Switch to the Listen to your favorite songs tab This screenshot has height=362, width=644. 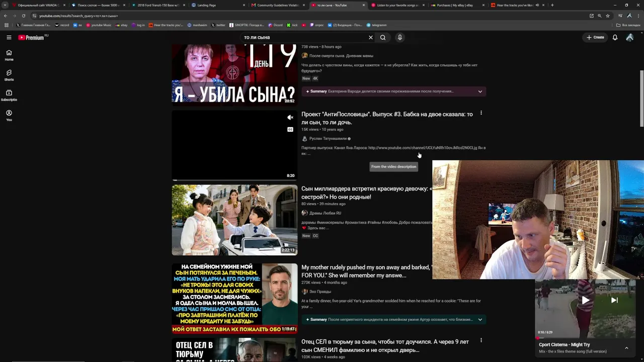tap(398, 5)
